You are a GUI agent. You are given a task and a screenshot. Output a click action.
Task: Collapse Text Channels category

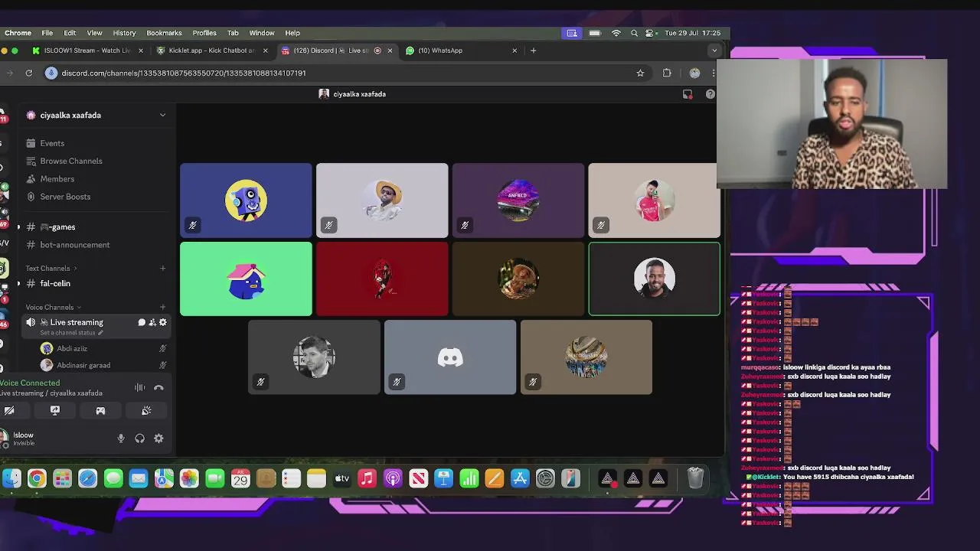(x=51, y=269)
